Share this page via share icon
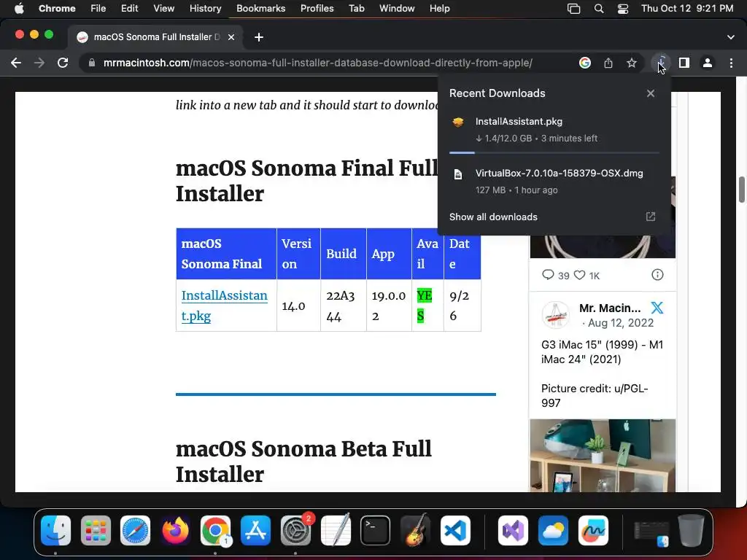Screen dimensions: 747x560 (608, 63)
